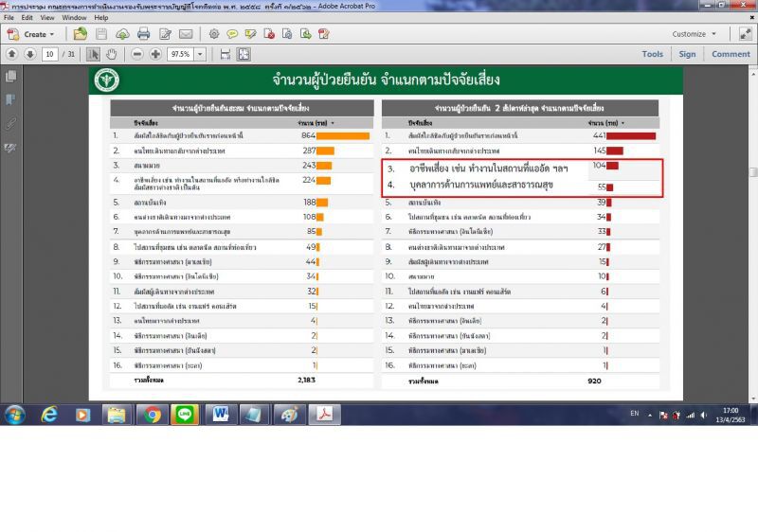
Task: Open file using folder icon
Action: pyautogui.click(x=81, y=34)
